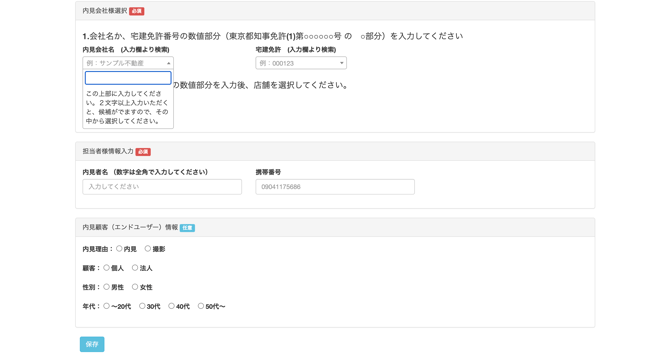Click the 必須 badge beside 内見会社様選択

coord(137,11)
